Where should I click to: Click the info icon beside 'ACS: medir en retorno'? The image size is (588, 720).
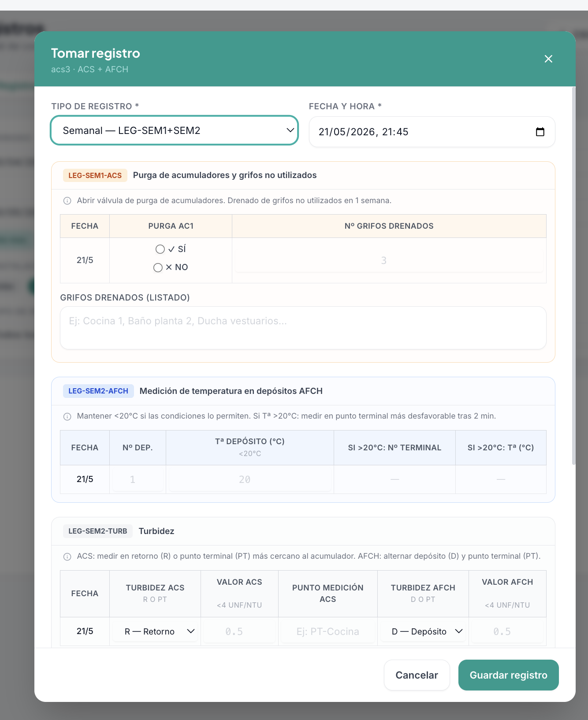click(67, 557)
